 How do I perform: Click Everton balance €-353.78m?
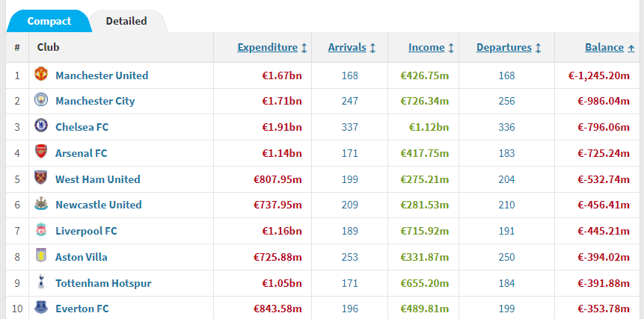(604, 309)
